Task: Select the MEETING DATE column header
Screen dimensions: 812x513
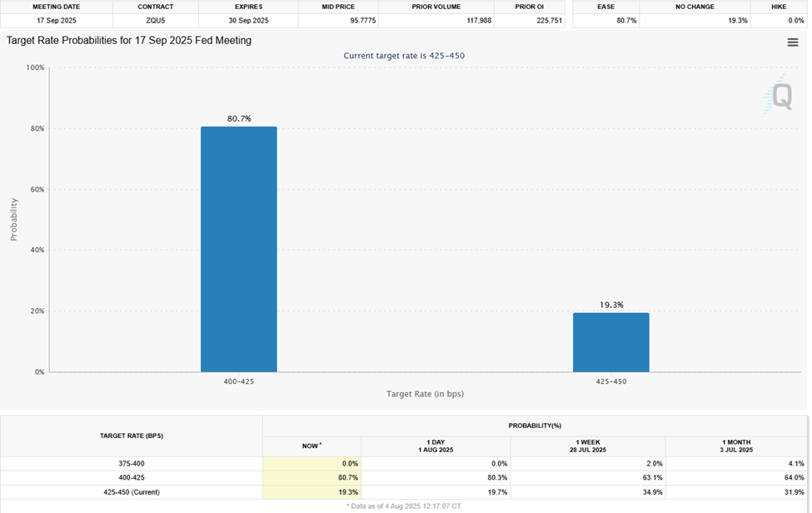Action: [x=55, y=7]
